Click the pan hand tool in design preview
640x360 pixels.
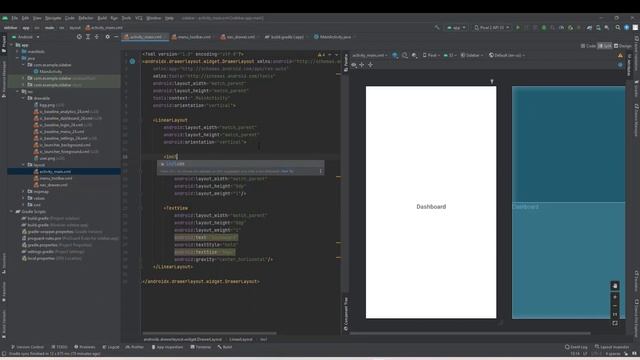615,286
